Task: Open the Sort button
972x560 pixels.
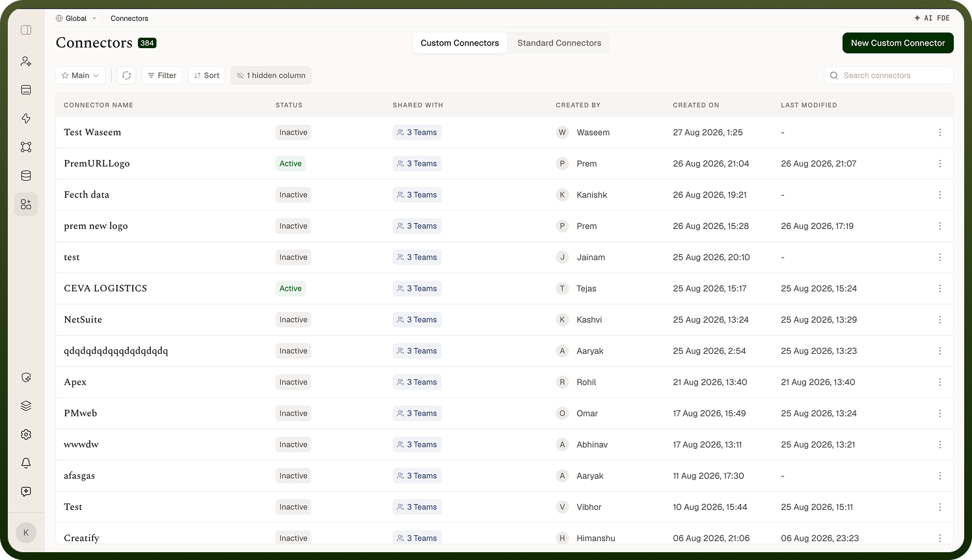Action: pos(207,75)
